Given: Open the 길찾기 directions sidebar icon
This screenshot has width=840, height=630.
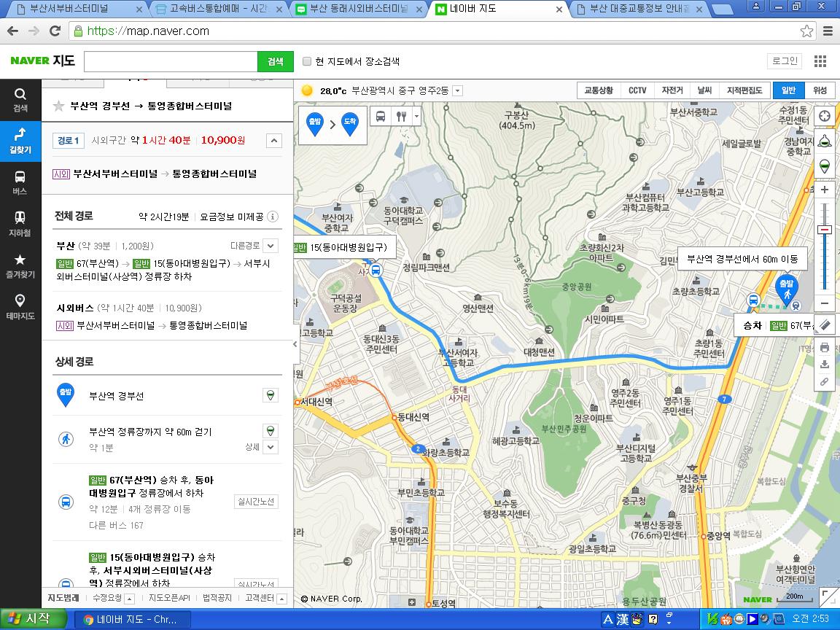Looking at the screenshot, I should coord(20,139).
